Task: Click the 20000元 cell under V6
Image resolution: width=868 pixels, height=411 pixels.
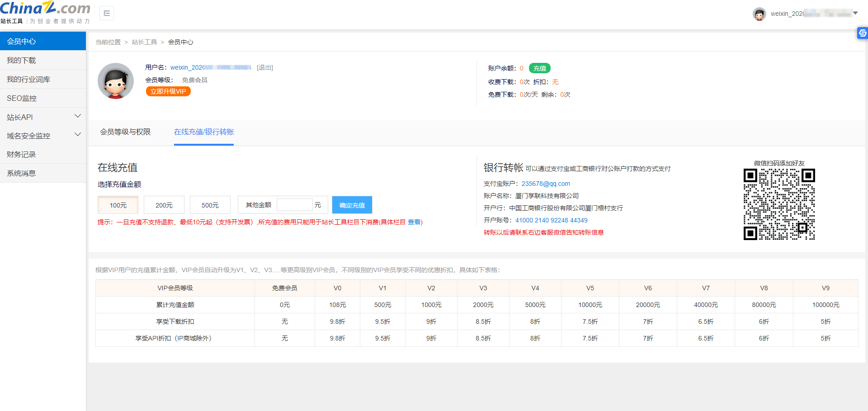Action: click(648, 305)
